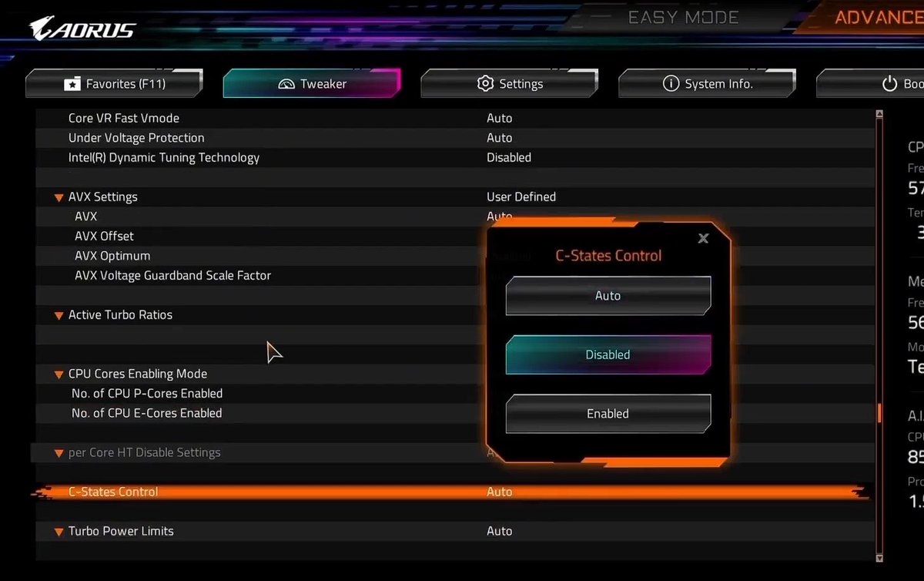Change Intel Dynamic Tuning Technology Disabled value
Image resolution: width=924 pixels, height=581 pixels.
coord(509,157)
